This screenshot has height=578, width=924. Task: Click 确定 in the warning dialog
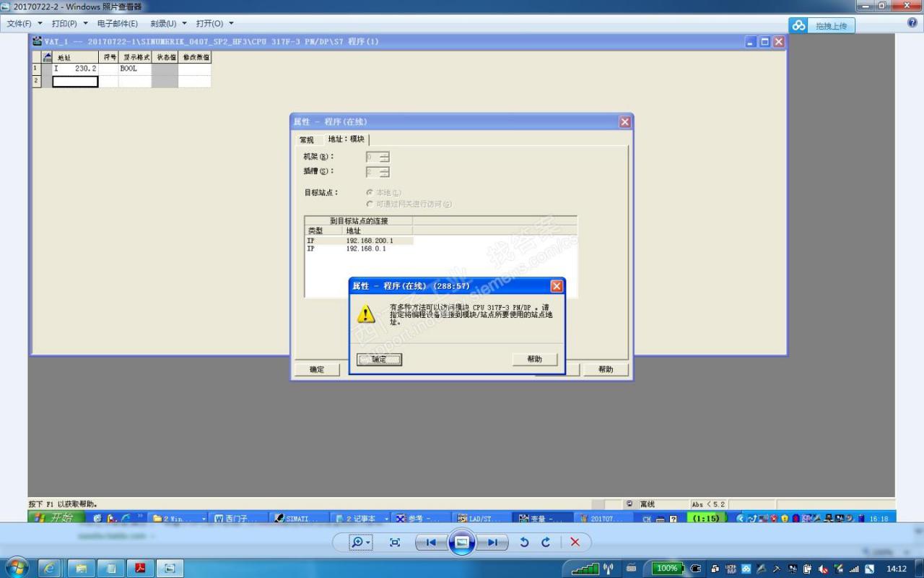(x=379, y=359)
